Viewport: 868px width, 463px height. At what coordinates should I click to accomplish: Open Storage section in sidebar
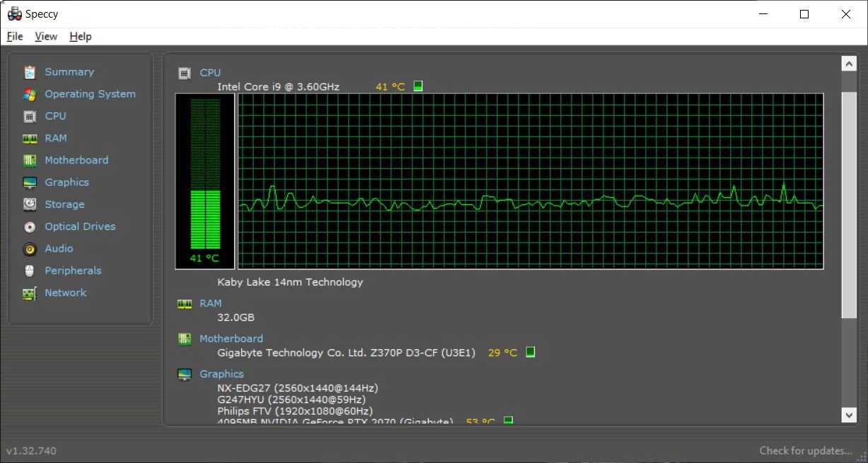tap(64, 204)
